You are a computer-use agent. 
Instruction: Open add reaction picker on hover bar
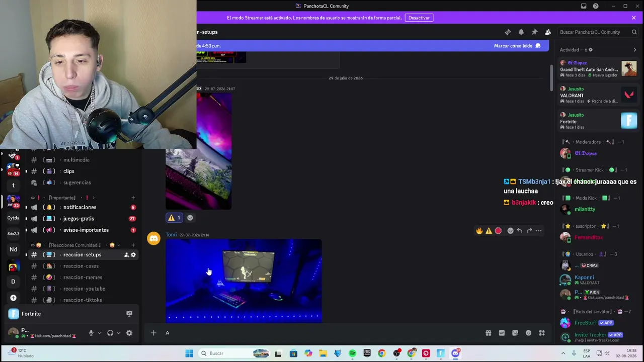click(510, 231)
